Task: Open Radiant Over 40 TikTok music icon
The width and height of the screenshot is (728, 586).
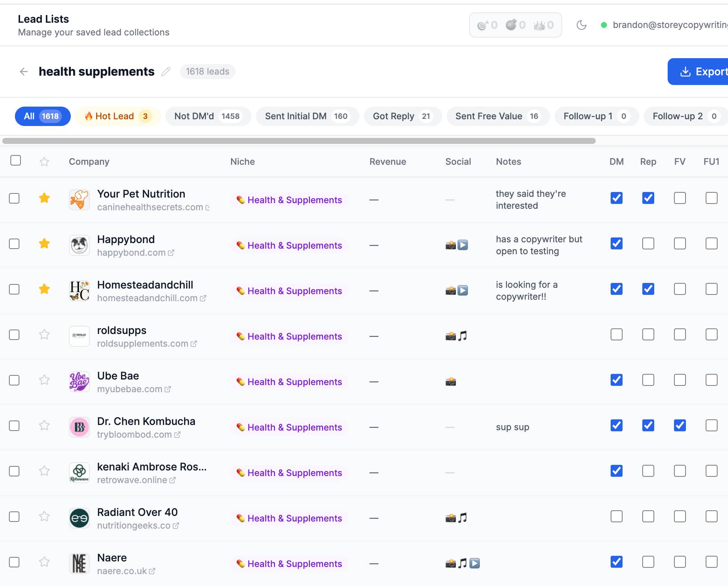Action: click(x=462, y=518)
